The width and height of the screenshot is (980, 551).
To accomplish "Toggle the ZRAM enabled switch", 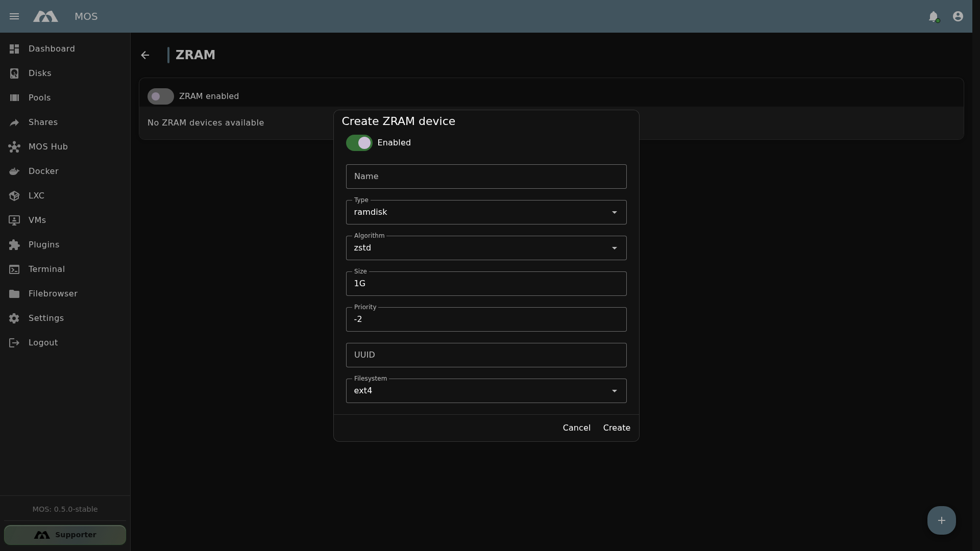I will pyautogui.click(x=161, y=96).
